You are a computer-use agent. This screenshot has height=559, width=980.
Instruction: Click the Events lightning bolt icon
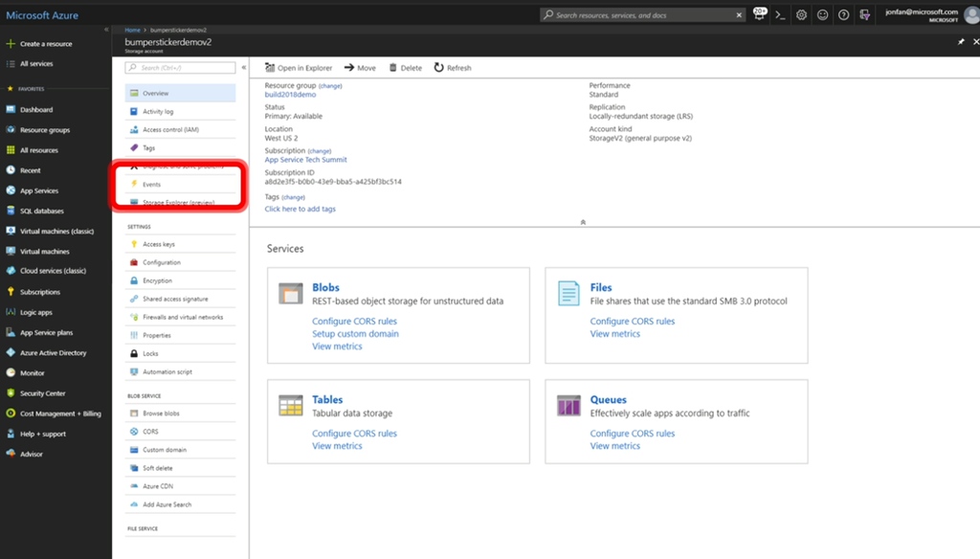pyautogui.click(x=134, y=184)
